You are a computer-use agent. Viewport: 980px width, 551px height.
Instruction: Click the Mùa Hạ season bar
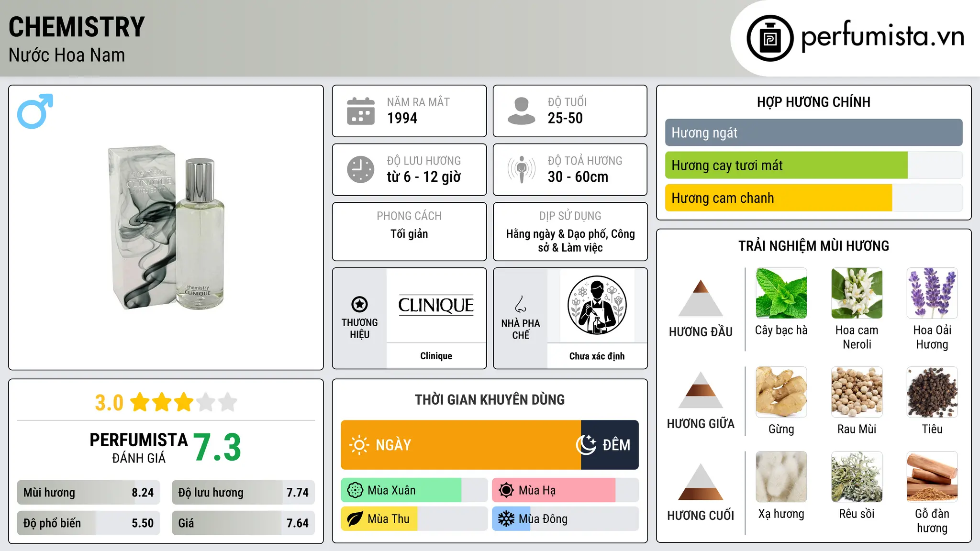[x=566, y=490]
